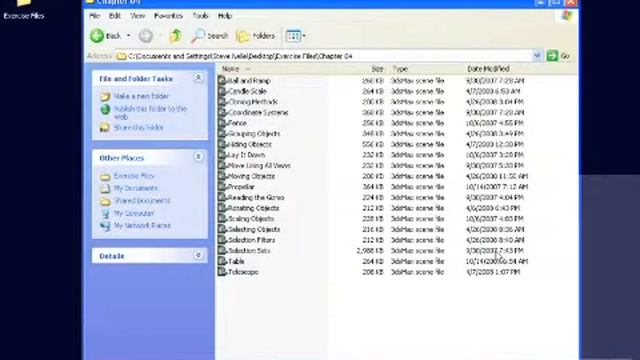640x360 pixels.
Task: Toggle the Folders pane button
Action: (x=256, y=36)
